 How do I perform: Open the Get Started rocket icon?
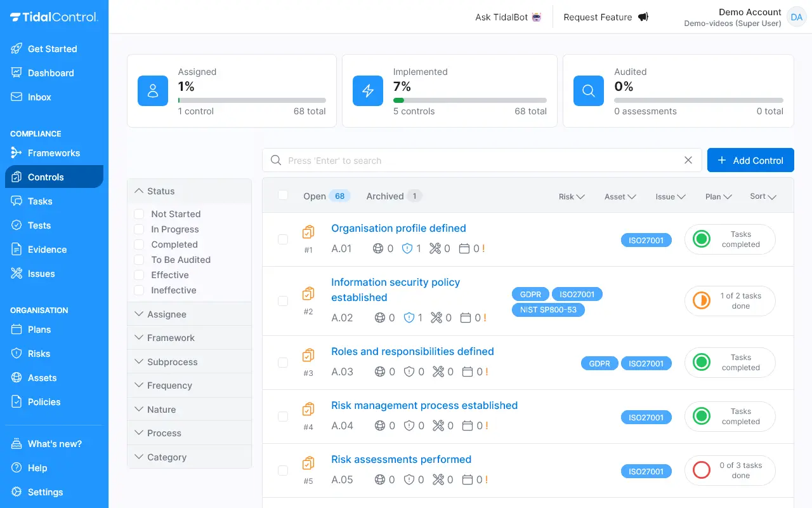click(x=16, y=49)
